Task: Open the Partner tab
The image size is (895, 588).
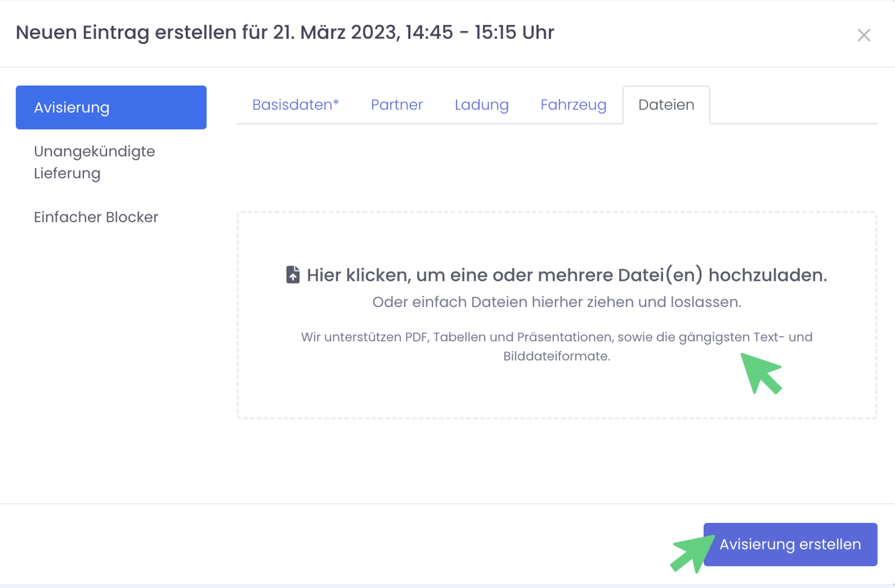Action: tap(397, 104)
